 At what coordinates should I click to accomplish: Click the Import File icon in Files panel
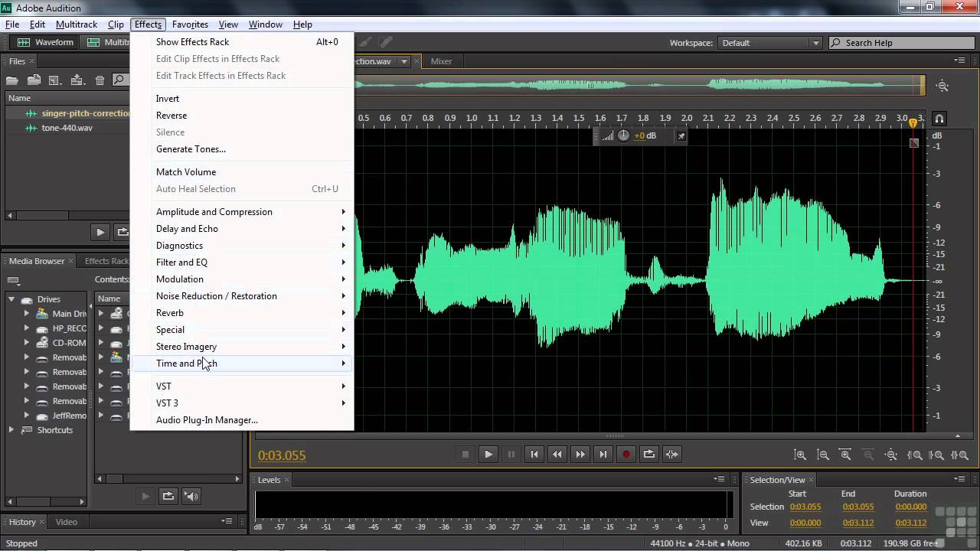pos(34,80)
